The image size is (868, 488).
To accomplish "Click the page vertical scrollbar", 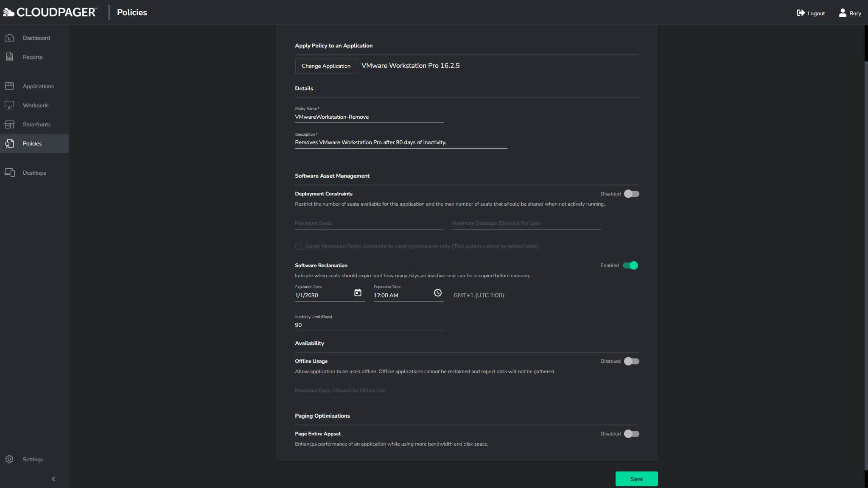I will 866,265.
